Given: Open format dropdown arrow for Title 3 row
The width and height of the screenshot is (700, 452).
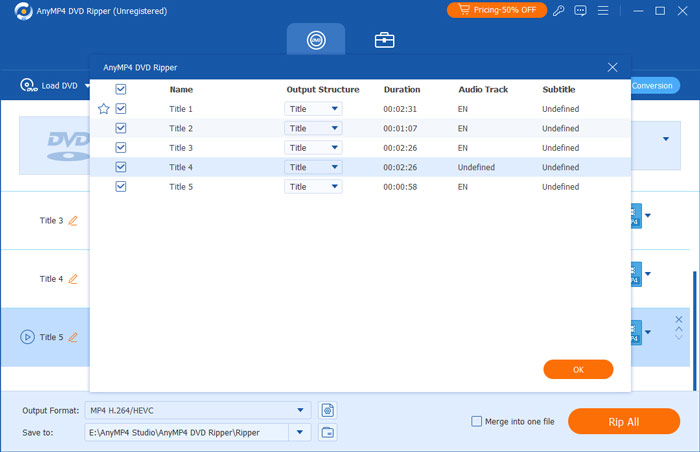Looking at the screenshot, I should coord(648,216).
